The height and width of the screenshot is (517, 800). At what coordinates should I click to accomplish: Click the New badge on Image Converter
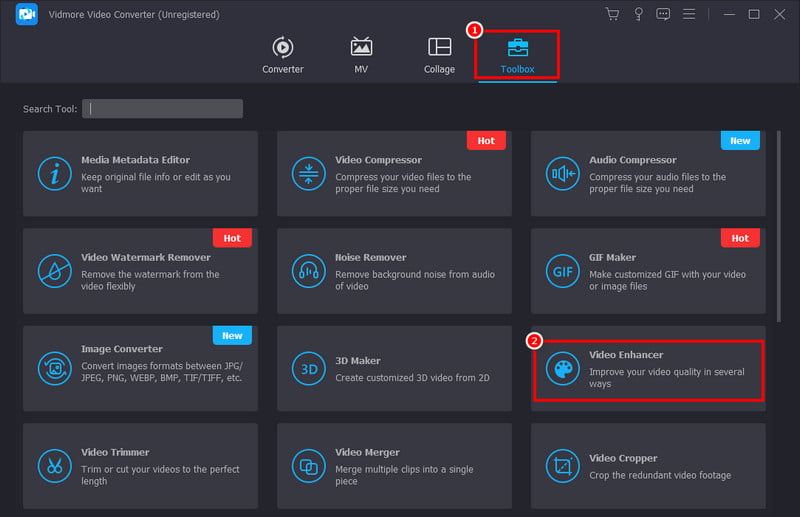(x=232, y=335)
